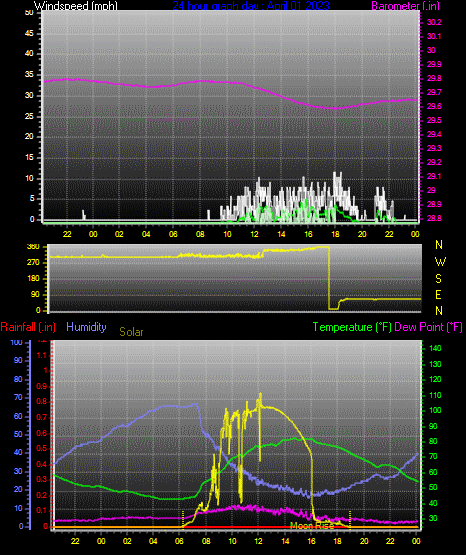
Task: Click the 29.1 value on barometer axis
Action: coord(434,176)
